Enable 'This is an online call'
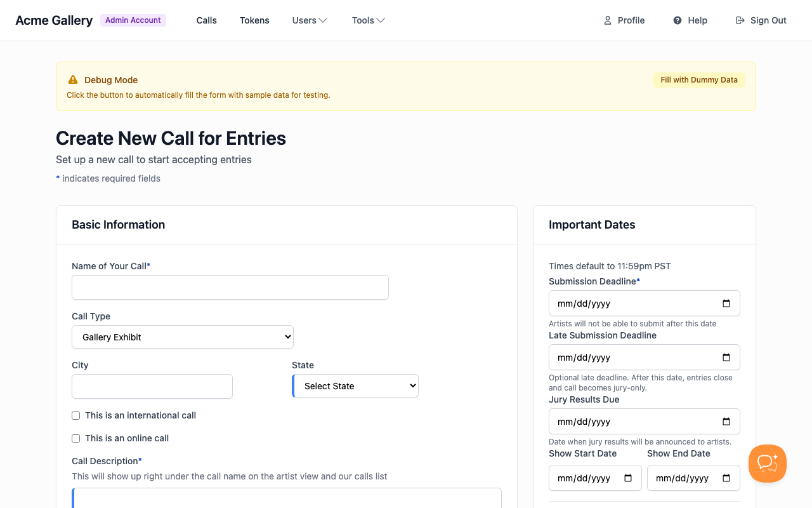 point(75,438)
